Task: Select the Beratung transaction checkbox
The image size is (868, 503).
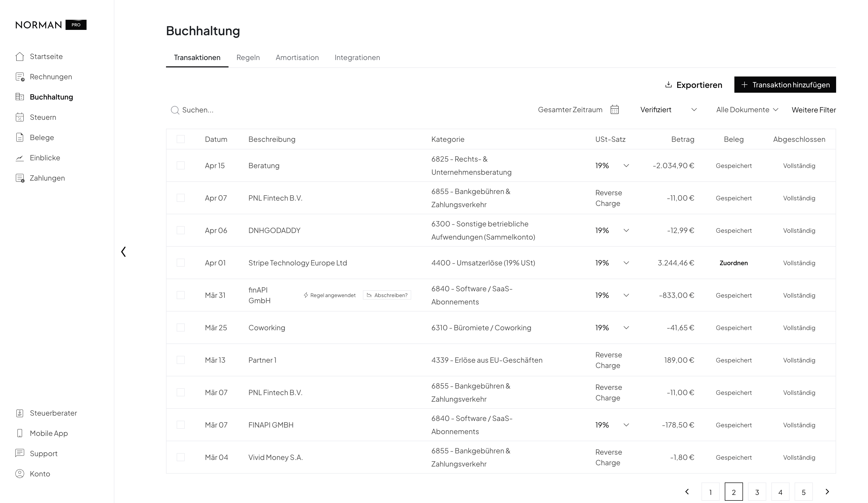Action: click(180, 166)
